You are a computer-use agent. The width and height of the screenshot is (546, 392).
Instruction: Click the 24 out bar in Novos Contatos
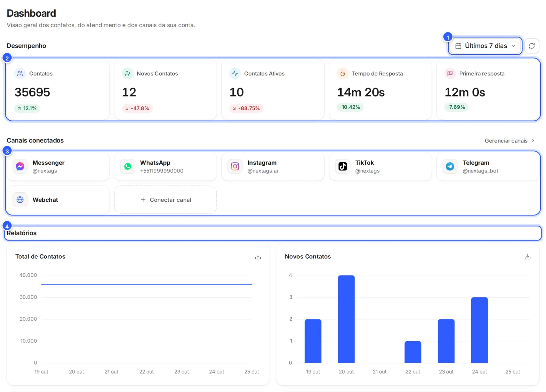coord(479,330)
